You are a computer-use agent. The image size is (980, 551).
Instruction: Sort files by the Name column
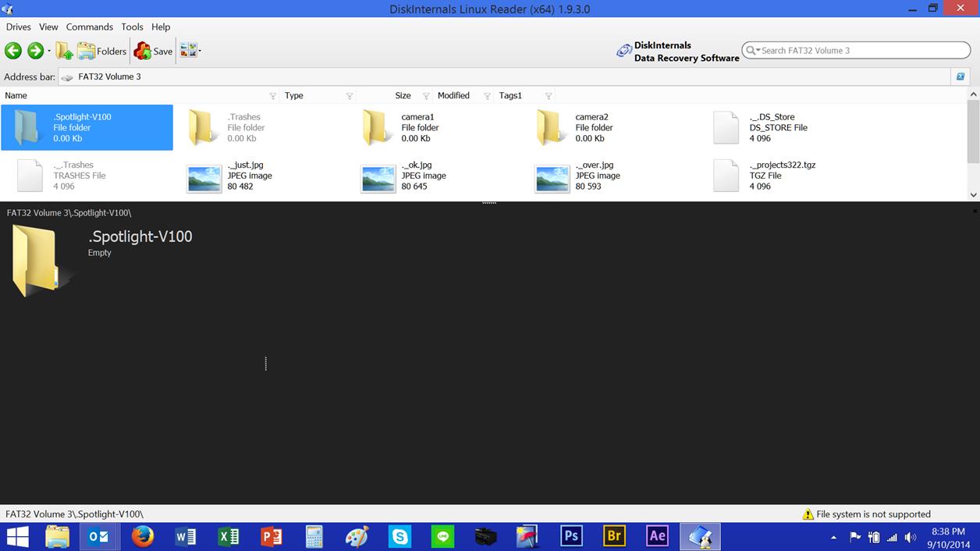pyautogui.click(x=16, y=95)
